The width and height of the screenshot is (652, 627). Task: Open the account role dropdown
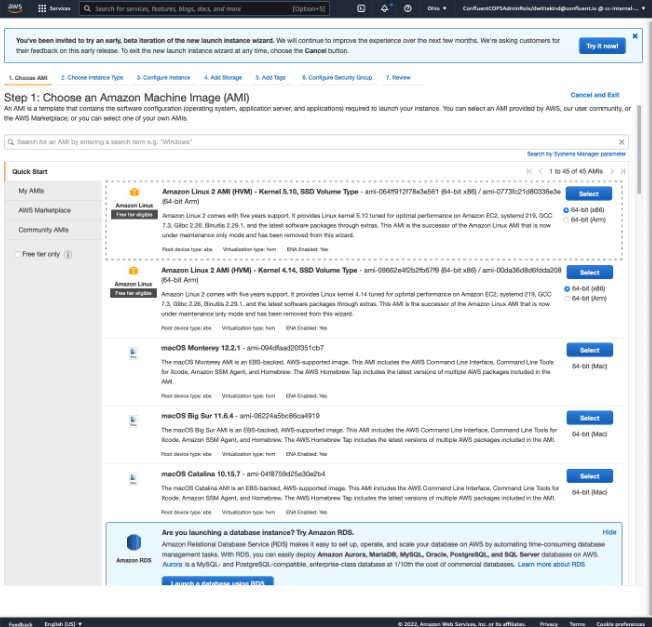click(553, 8)
